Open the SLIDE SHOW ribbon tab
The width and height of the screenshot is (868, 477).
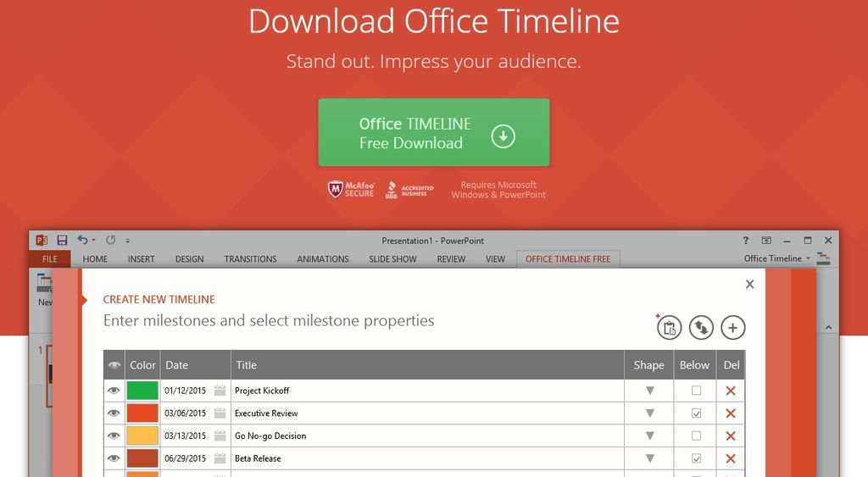tap(392, 259)
